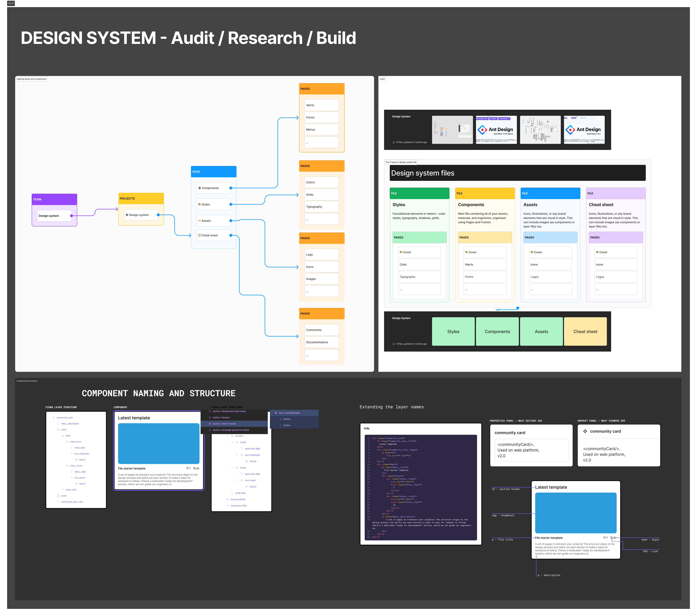Click the component icon beside icon / tutorialSimple
This screenshot has height=616, width=697.
276,413
